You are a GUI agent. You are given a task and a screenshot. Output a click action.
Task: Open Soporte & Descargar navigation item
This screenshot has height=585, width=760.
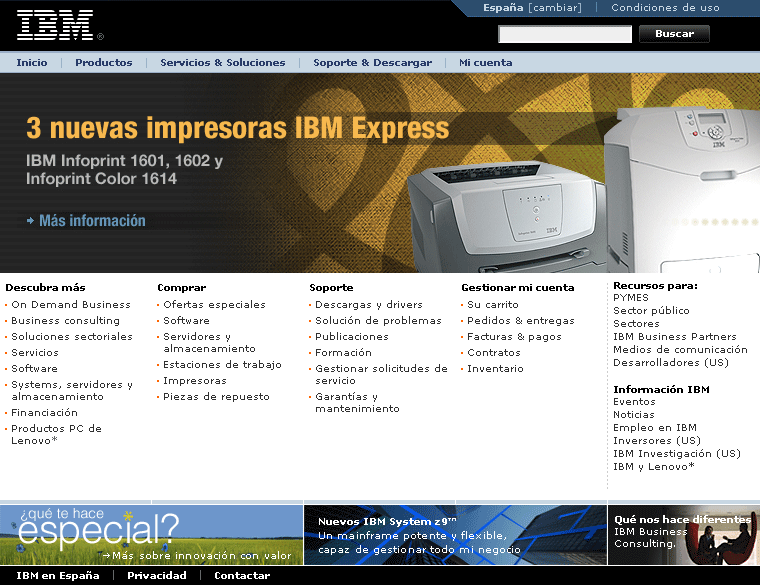point(372,63)
